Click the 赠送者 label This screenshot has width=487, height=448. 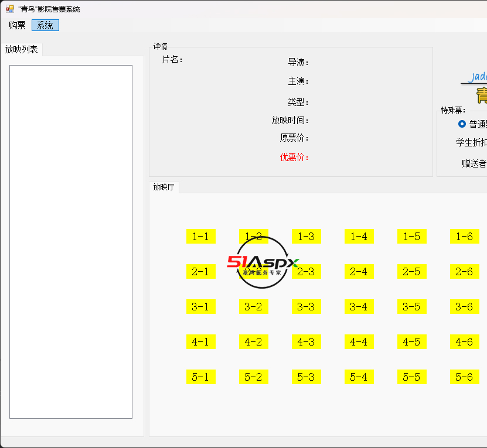click(474, 163)
